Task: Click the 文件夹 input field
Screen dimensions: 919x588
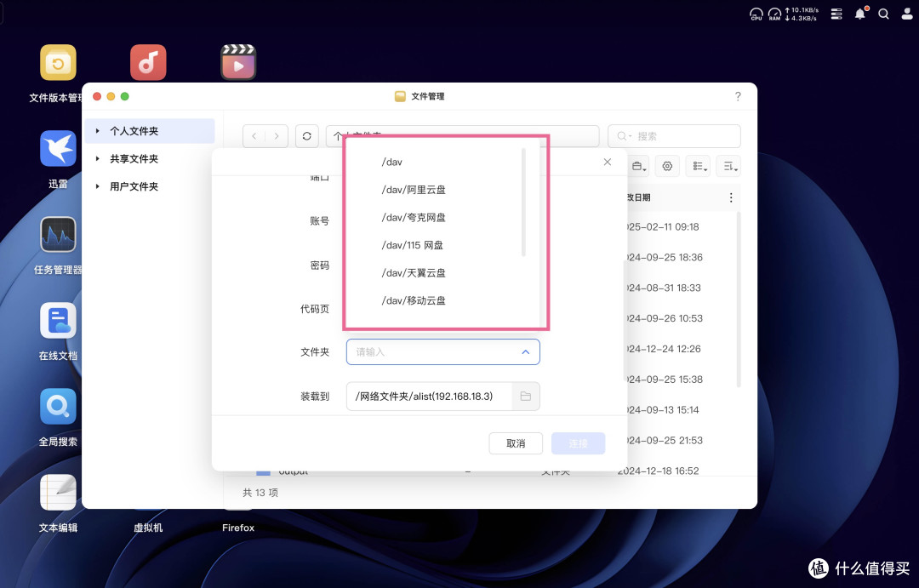Action: point(442,351)
